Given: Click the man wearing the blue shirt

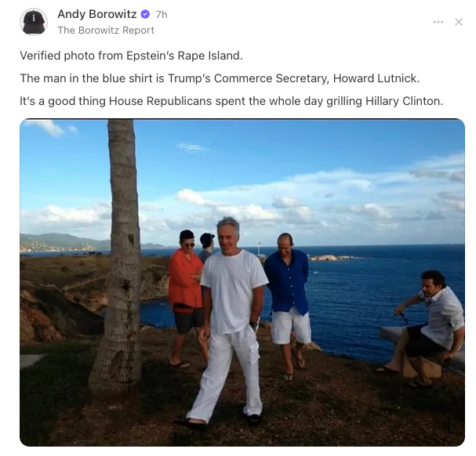Looking at the screenshot, I should (x=289, y=303).
